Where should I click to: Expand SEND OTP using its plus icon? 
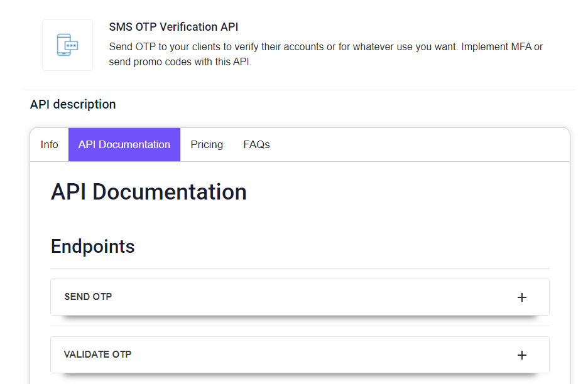(x=521, y=297)
